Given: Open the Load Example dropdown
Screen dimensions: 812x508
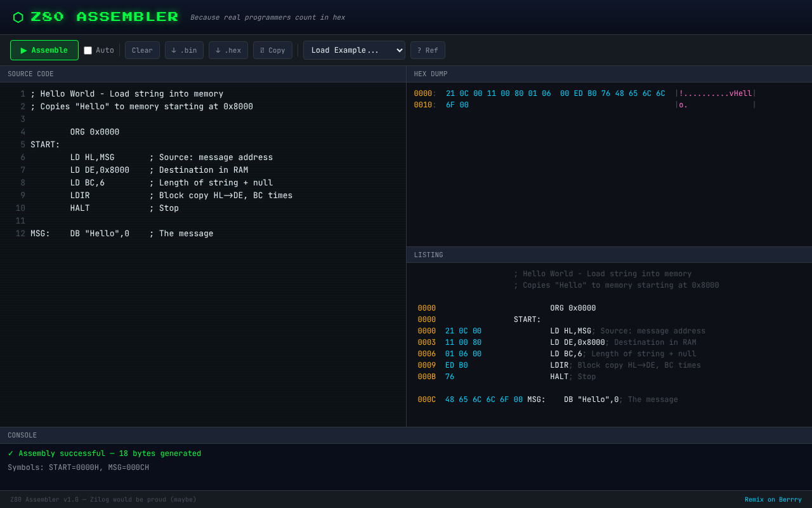Looking at the screenshot, I should tap(354, 50).
